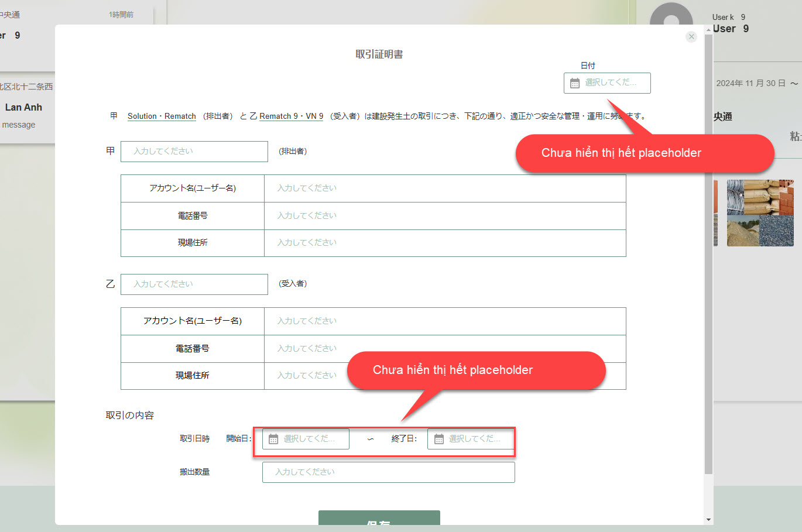
Task: Click the Solution・Rematch link
Action: click(x=162, y=116)
